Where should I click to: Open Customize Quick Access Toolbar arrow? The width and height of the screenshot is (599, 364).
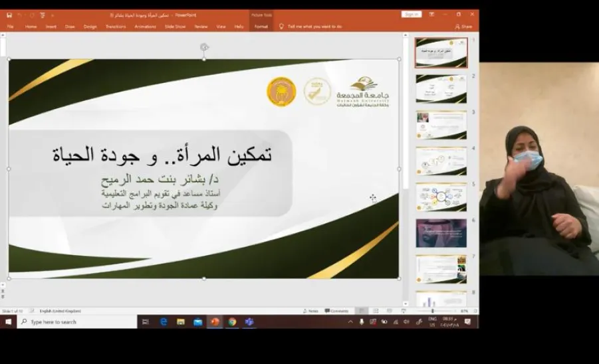click(x=53, y=15)
